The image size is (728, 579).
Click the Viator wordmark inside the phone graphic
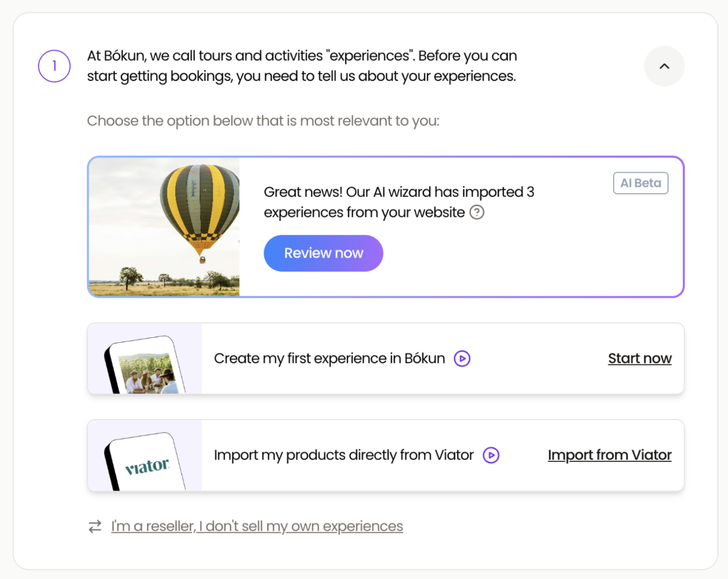point(147,466)
